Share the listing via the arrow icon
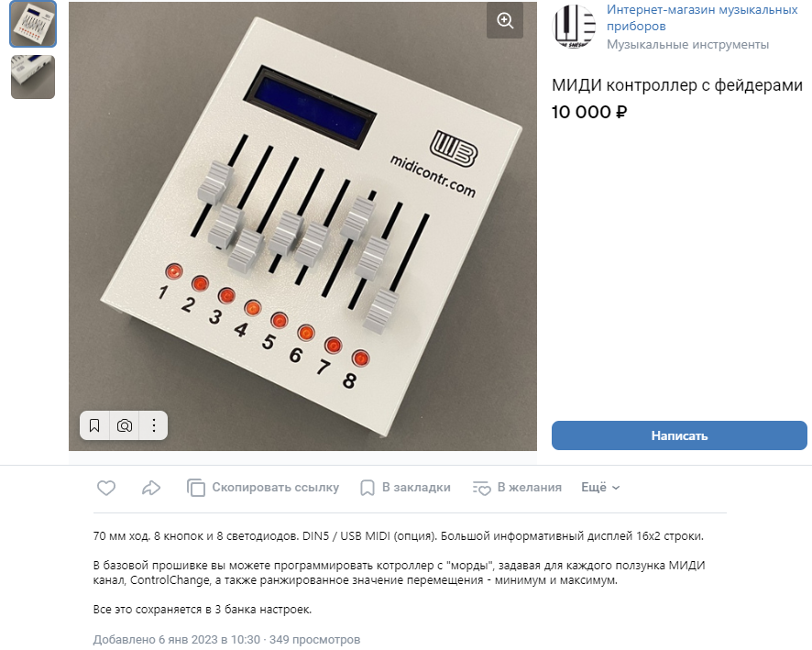The height and width of the screenshot is (650, 812). (x=151, y=488)
